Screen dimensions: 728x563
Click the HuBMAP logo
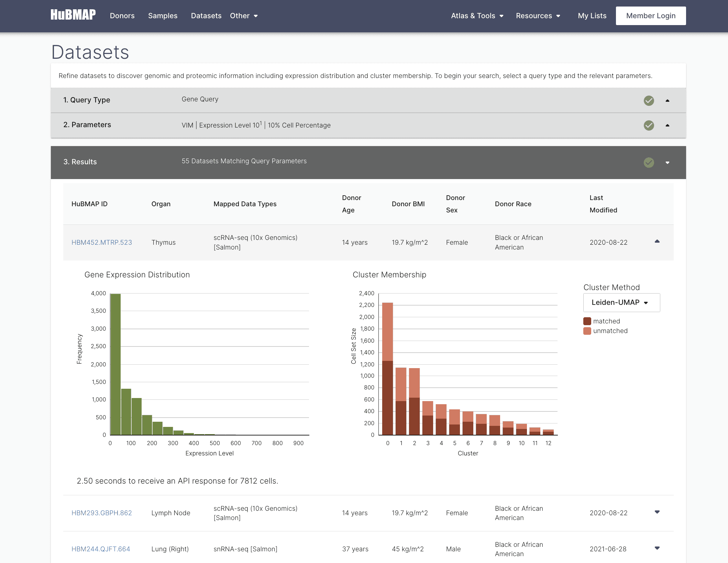[73, 15]
